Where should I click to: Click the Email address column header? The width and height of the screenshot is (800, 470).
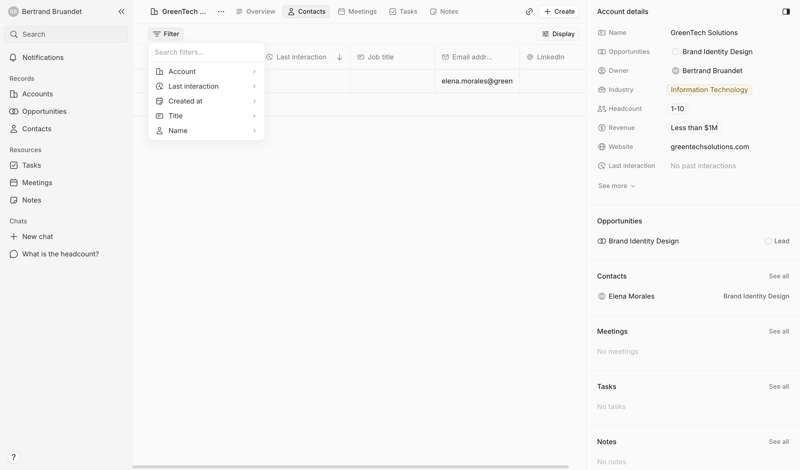click(478, 57)
